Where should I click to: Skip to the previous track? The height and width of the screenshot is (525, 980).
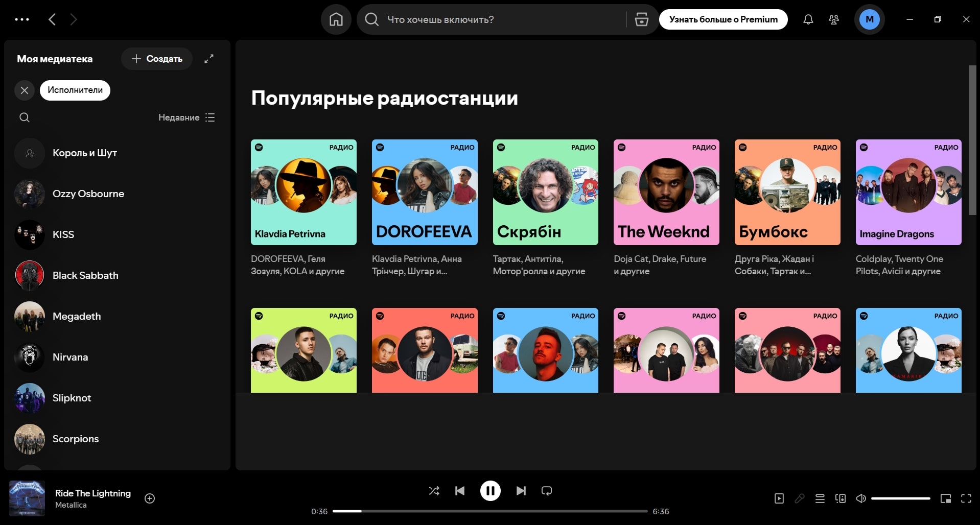click(x=460, y=491)
